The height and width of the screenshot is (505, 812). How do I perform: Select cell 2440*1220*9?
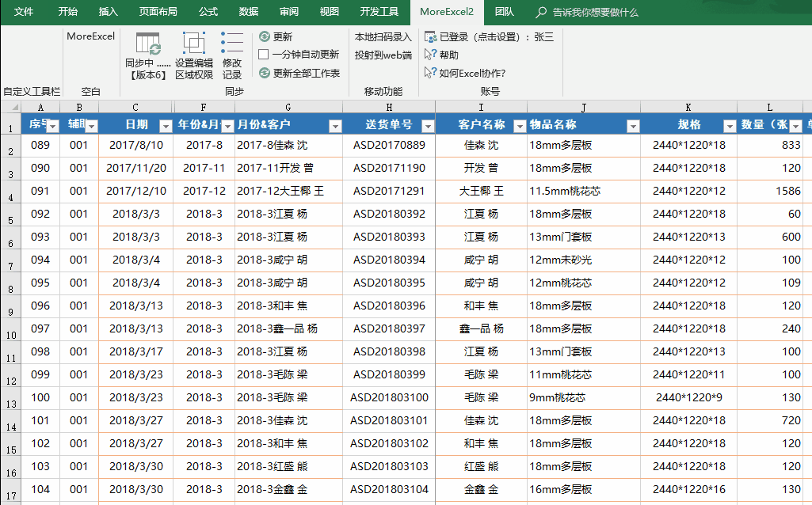pos(688,398)
